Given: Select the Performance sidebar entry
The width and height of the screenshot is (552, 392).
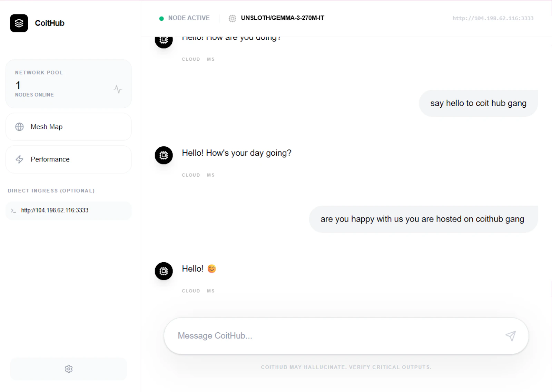Looking at the screenshot, I should point(50,159).
